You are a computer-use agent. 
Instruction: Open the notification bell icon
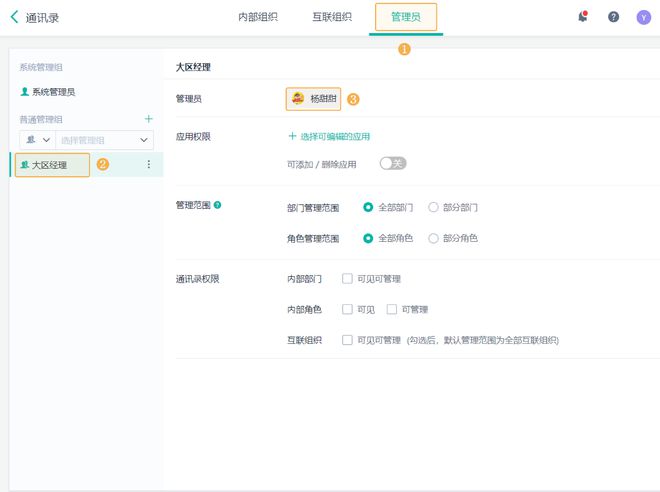[583, 17]
